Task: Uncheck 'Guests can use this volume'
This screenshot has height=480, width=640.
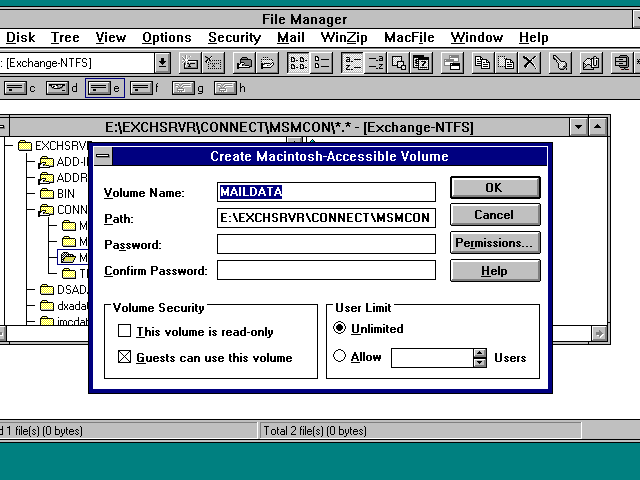Action: coord(124,357)
